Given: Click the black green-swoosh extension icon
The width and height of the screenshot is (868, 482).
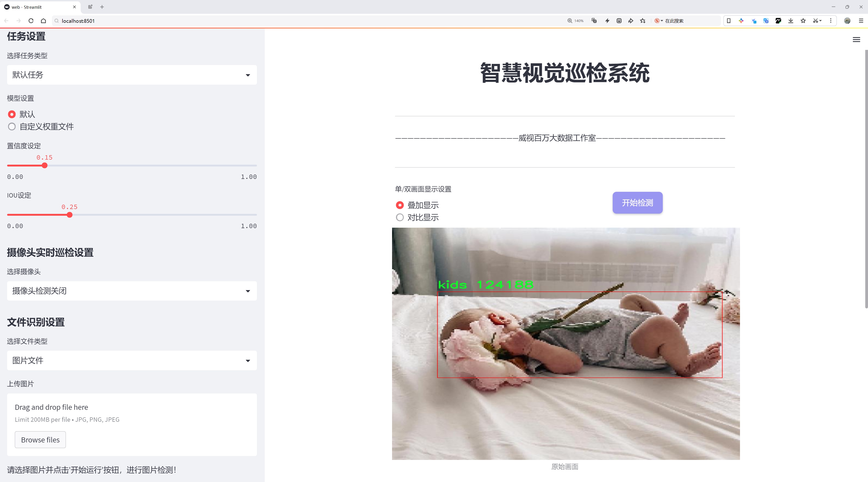Looking at the screenshot, I should (778, 21).
